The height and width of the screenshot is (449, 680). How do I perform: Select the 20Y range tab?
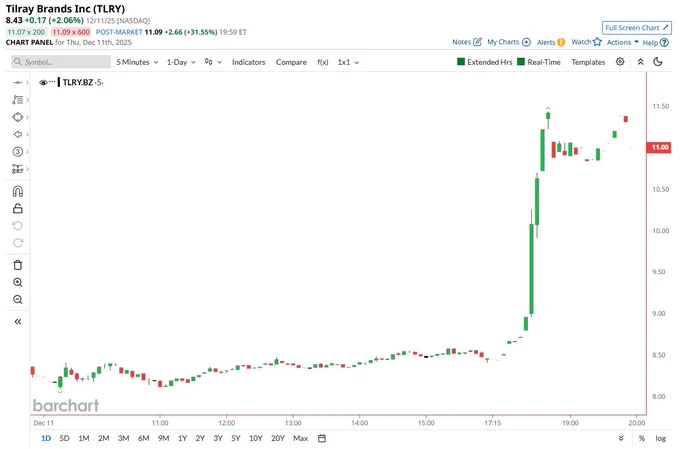(x=278, y=438)
